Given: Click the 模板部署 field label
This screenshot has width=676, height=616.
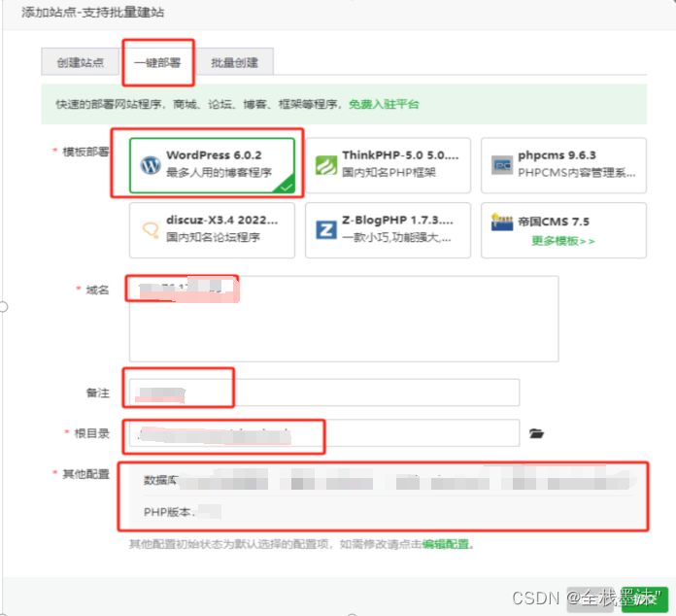Looking at the screenshot, I should tap(85, 152).
